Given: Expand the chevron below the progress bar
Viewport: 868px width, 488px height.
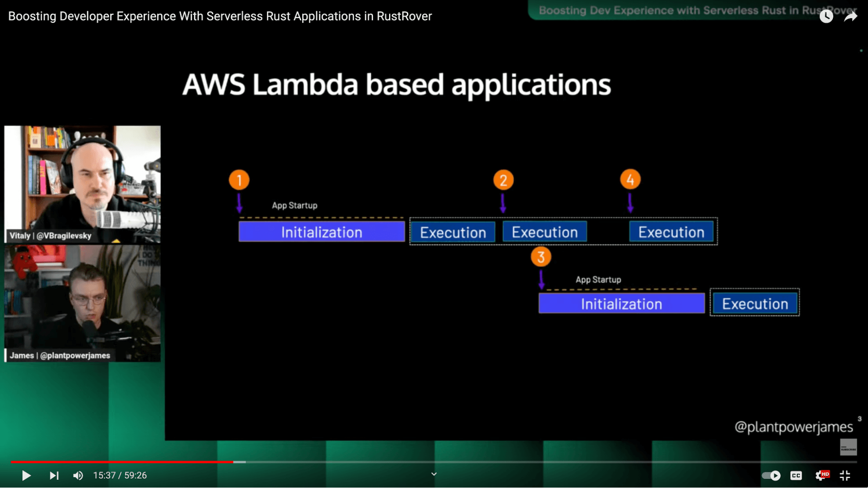Looking at the screenshot, I should (x=434, y=474).
